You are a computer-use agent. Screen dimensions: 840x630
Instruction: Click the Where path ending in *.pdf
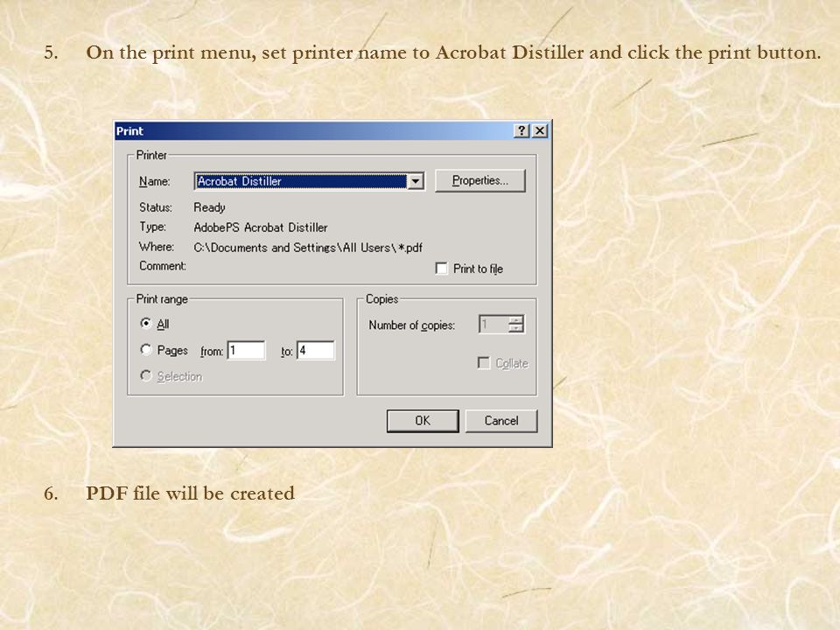tap(308, 248)
